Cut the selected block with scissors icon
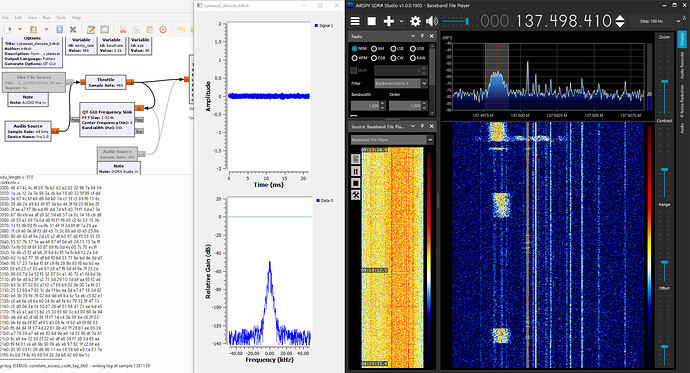The width and height of the screenshot is (690, 373). [123, 29]
